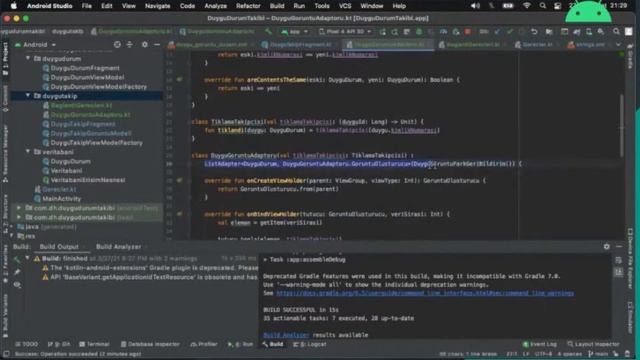Click gutter override icon beside areContentsTheSame

tap(180, 80)
